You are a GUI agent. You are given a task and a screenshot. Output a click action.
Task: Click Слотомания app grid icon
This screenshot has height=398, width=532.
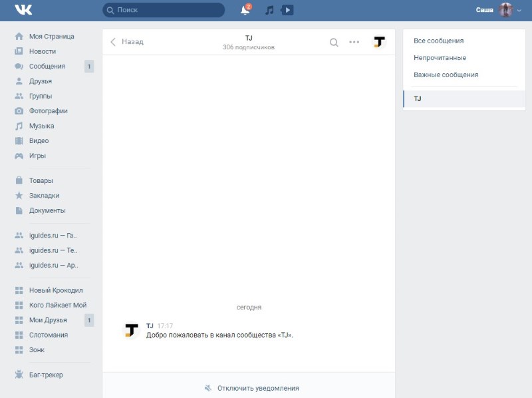pyautogui.click(x=19, y=335)
